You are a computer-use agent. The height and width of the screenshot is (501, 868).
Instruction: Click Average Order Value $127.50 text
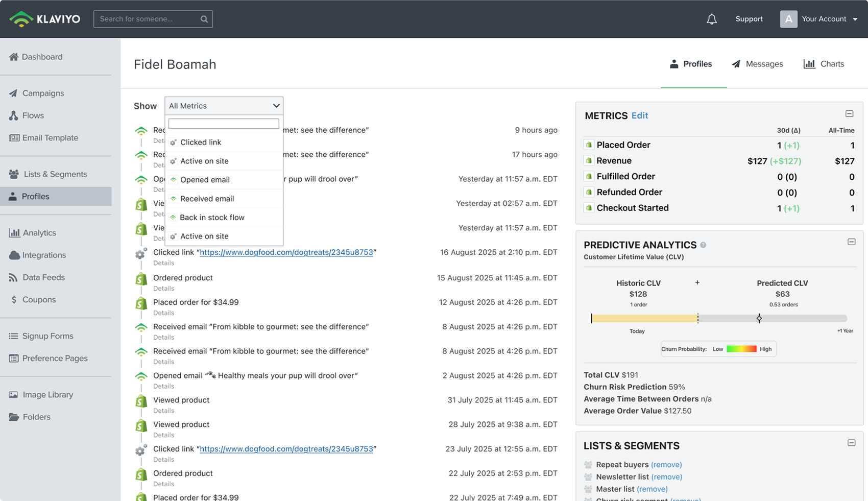638,411
